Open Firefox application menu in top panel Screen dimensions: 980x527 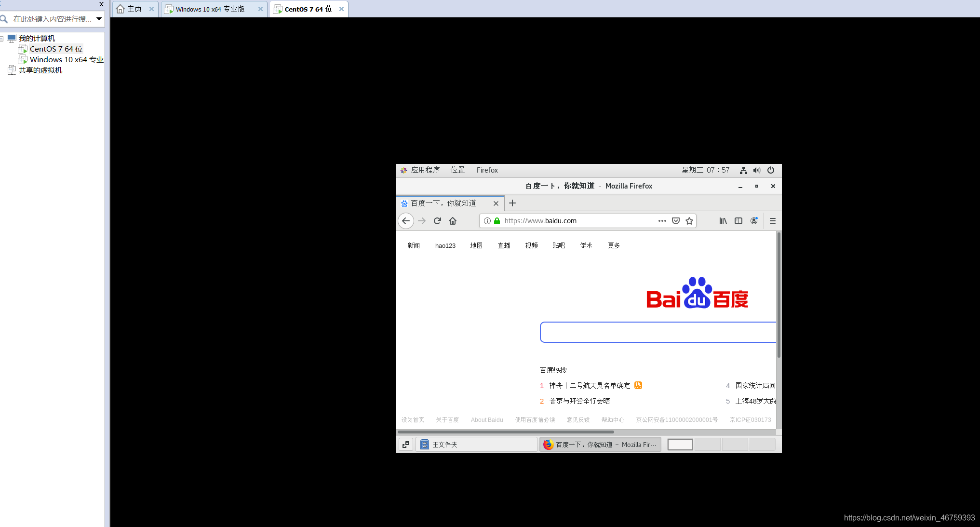(x=487, y=170)
